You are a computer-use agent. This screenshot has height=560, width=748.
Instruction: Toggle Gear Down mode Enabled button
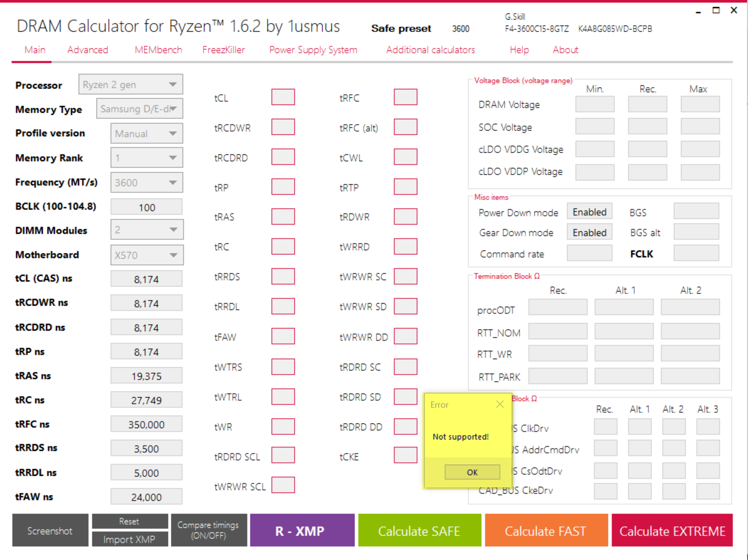pyautogui.click(x=589, y=233)
